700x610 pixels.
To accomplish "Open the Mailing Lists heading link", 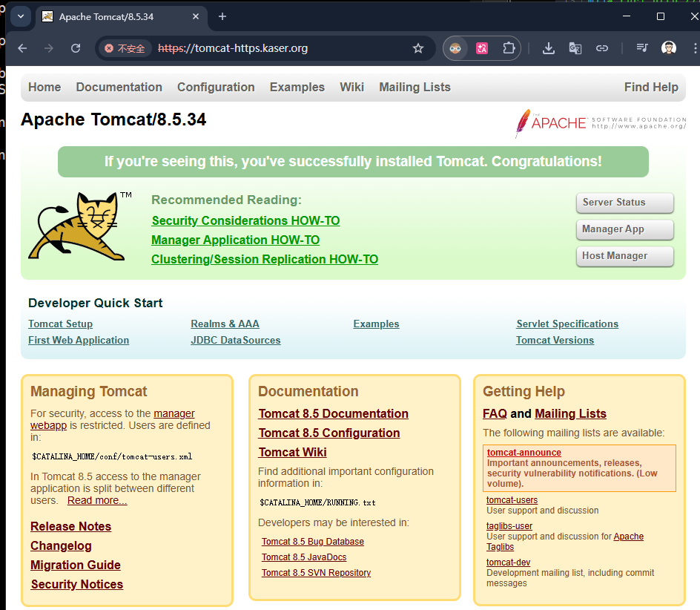I will pos(570,414).
